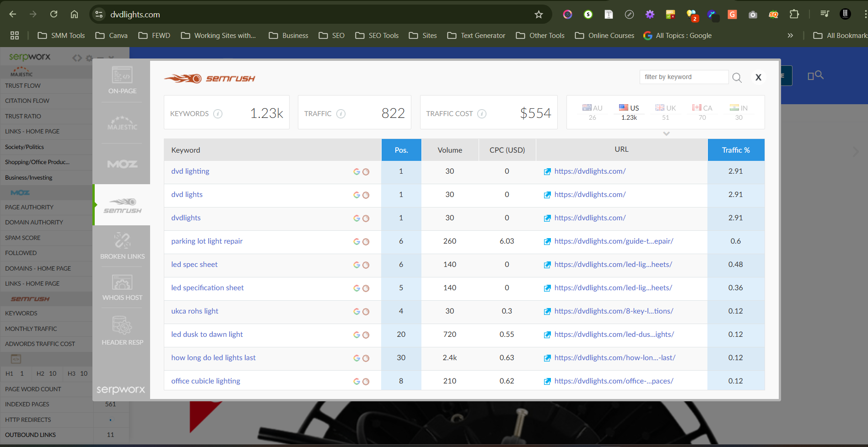This screenshot has height=447, width=868.
Task: Click the browser back arrow
Action: point(13,14)
